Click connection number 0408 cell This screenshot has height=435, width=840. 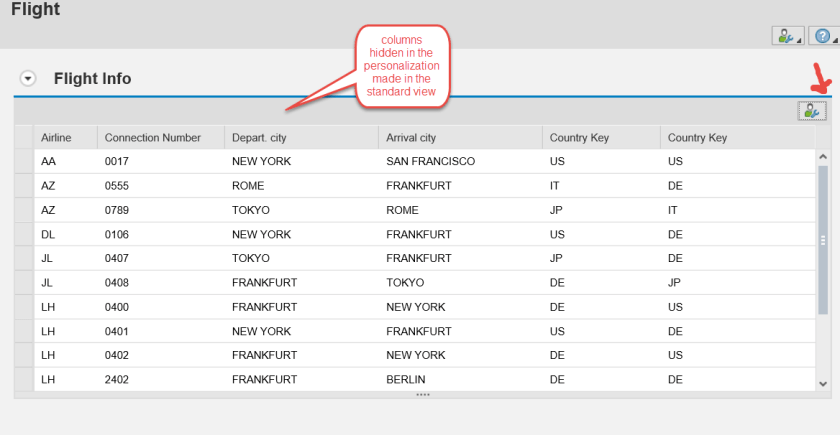[x=118, y=283]
